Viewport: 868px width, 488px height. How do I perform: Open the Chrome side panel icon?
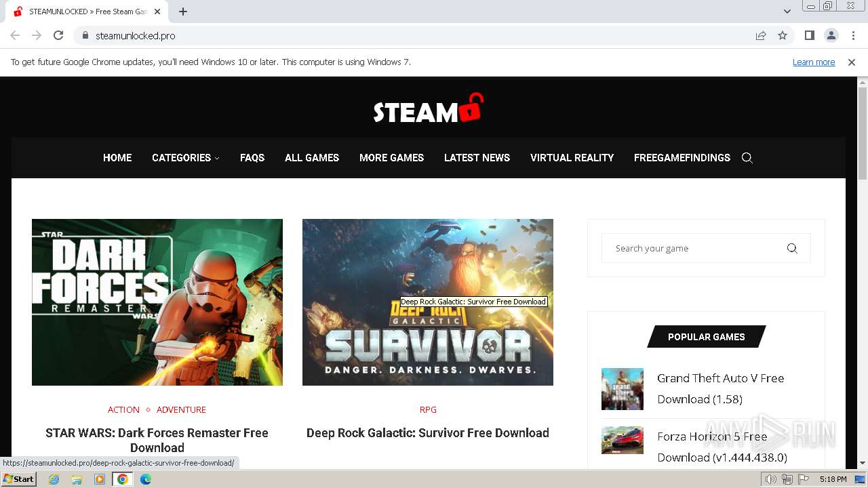tap(809, 35)
